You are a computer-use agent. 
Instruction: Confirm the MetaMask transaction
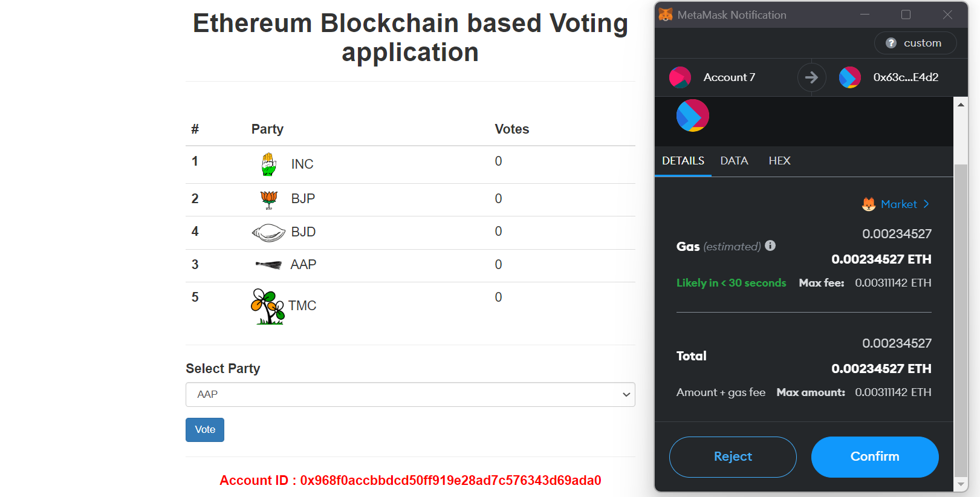[875, 456]
